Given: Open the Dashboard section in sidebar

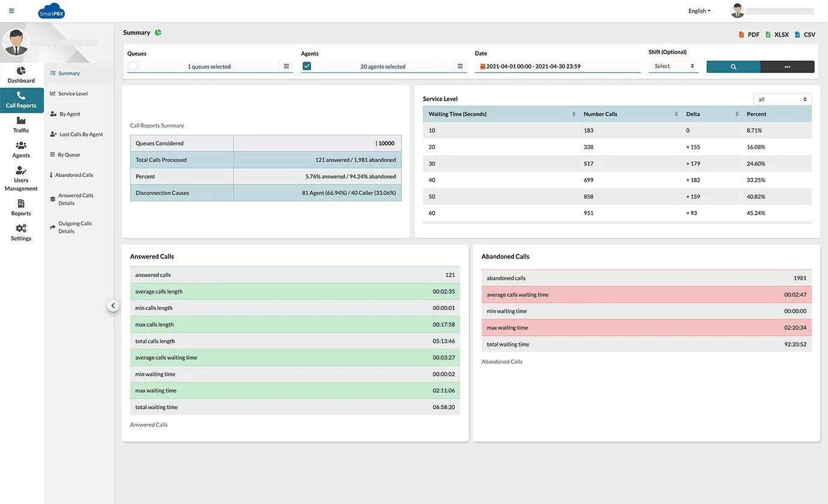Looking at the screenshot, I should (21, 75).
